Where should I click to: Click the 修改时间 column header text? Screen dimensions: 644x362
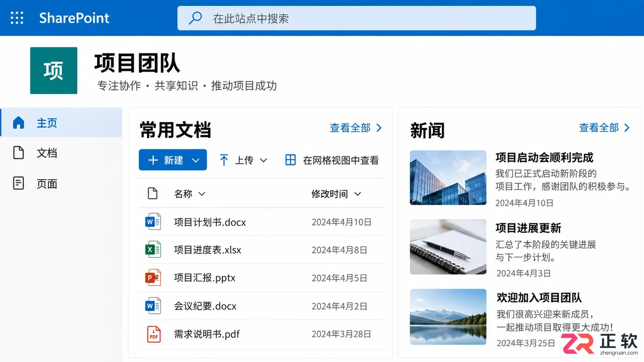330,194
